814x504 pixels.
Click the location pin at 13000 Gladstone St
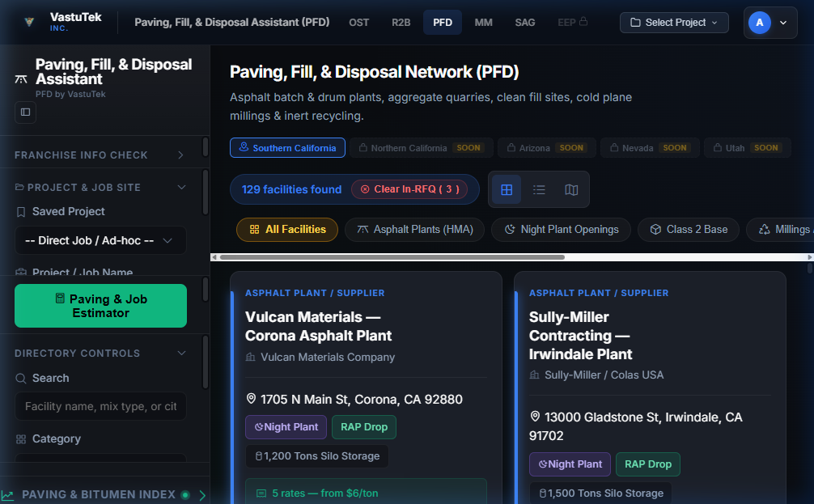[x=535, y=417]
